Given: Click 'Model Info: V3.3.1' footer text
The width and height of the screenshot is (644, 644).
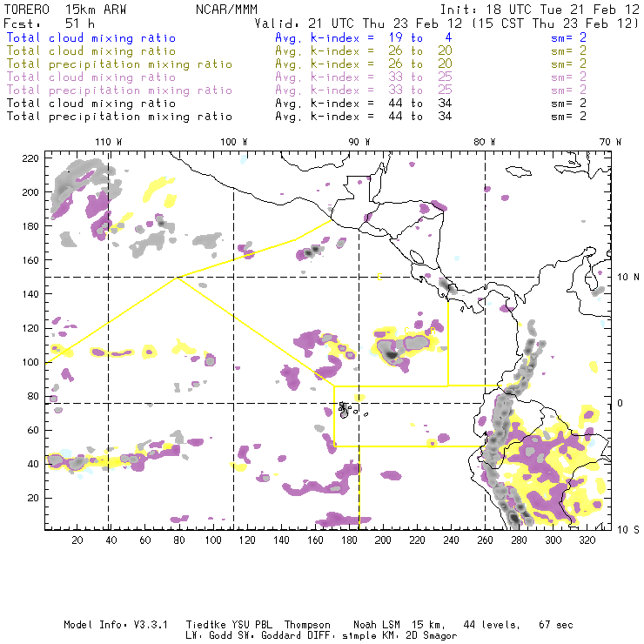Looking at the screenshot, I should [116, 625].
